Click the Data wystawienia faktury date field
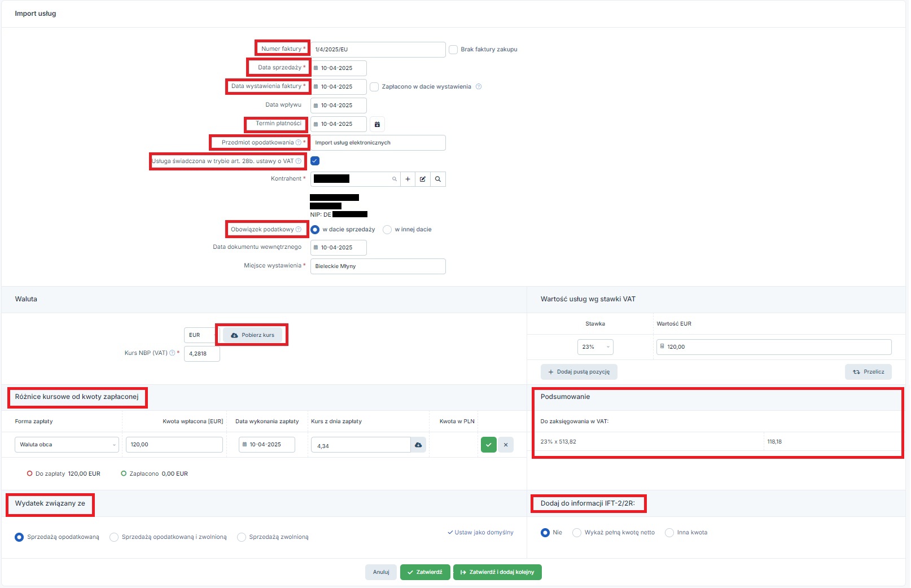This screenshot has height=588, width=911. pos(339,87)
